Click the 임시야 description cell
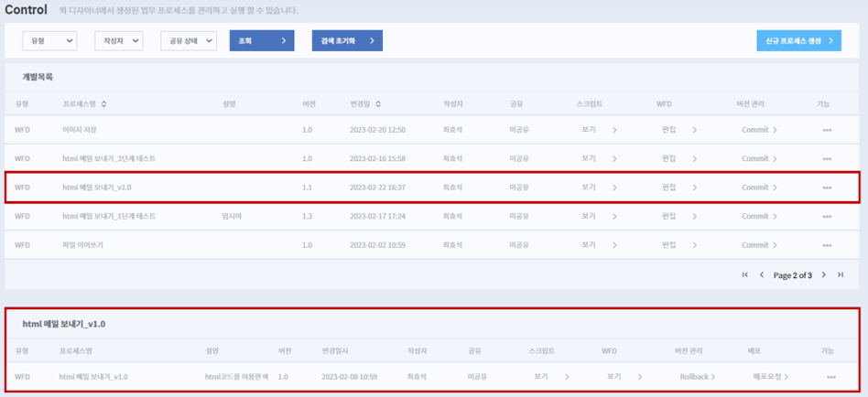Viewport: 868px width, 397px height. coord(232,216)
